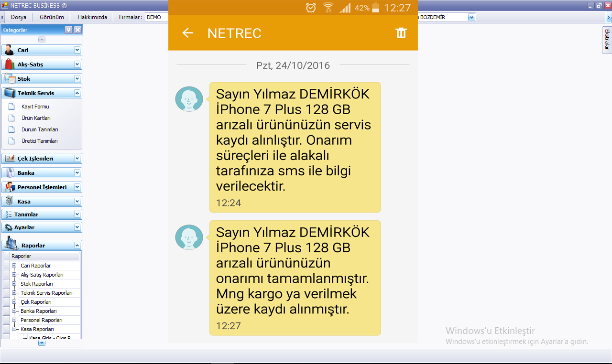Expand the Çek İşlemleri category
This screenshot has width=612, height=364.
[77, 159]
